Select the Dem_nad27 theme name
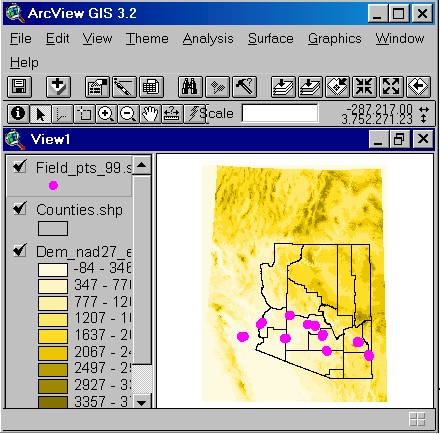This screenshot has width=440, height=434. coord(84,252)
